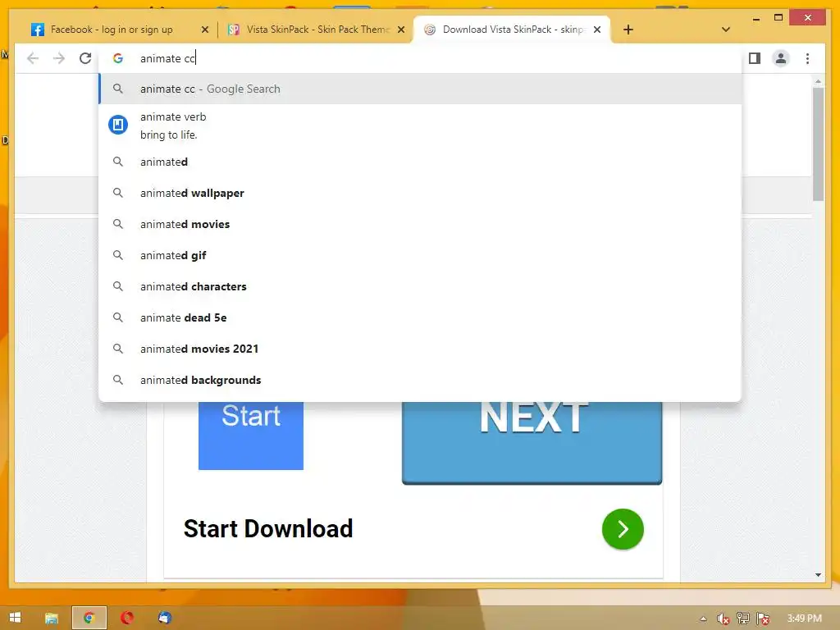Click the page scrollbar thumb

818,144
